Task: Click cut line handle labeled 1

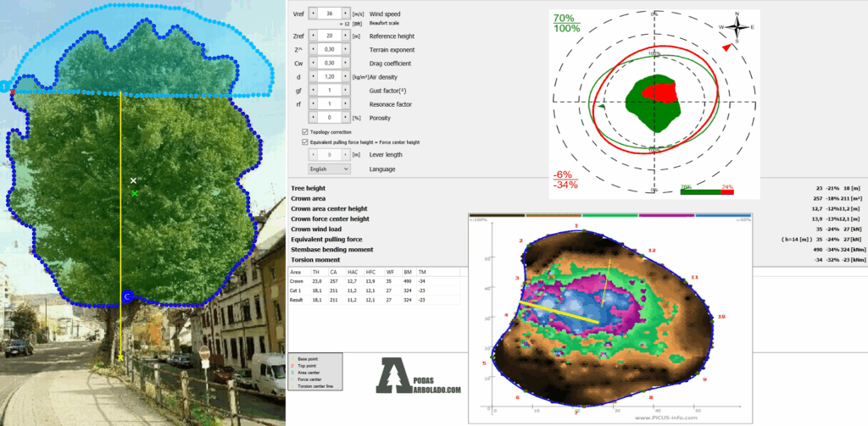Action: click(x=5, y=86)
